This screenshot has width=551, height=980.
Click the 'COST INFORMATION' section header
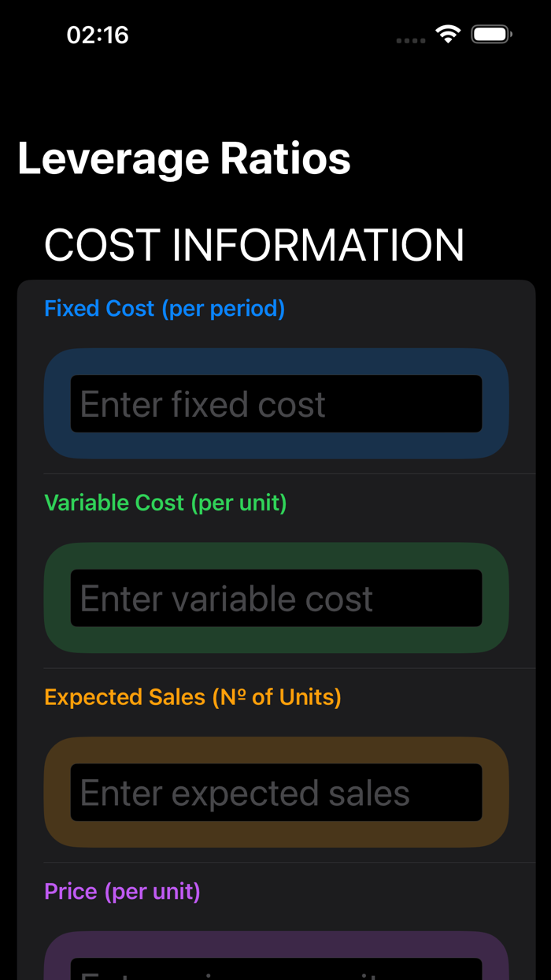(254, 245)
